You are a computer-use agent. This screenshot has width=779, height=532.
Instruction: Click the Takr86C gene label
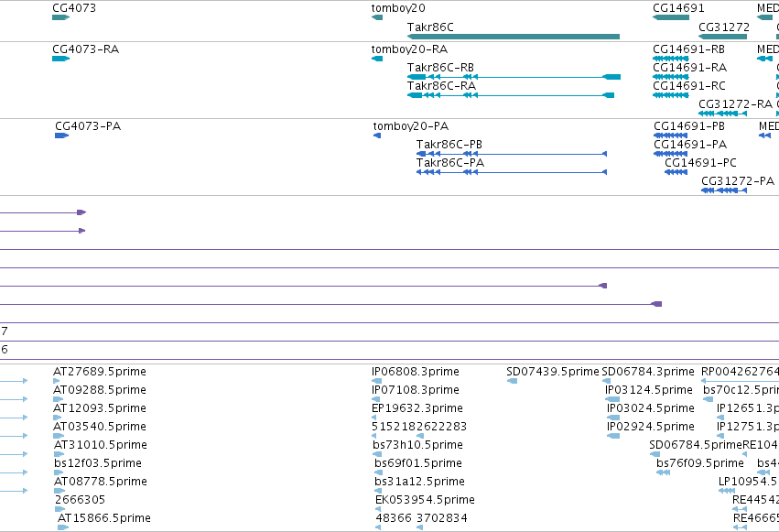pos(430,27)
